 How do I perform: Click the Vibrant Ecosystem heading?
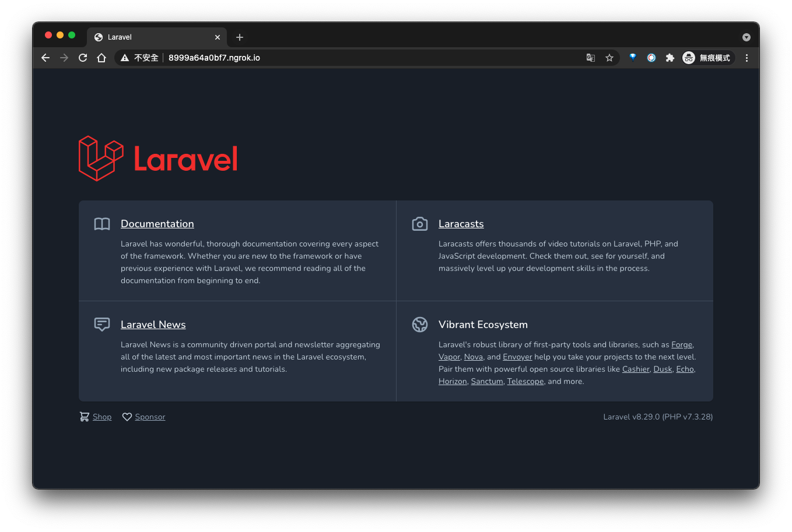(483, 325)
